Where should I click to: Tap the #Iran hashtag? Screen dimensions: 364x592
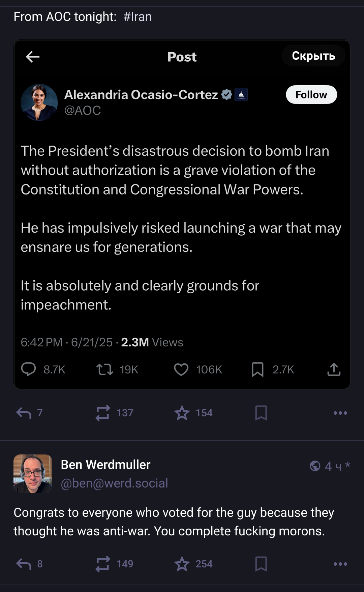click(x=138, y=17)
